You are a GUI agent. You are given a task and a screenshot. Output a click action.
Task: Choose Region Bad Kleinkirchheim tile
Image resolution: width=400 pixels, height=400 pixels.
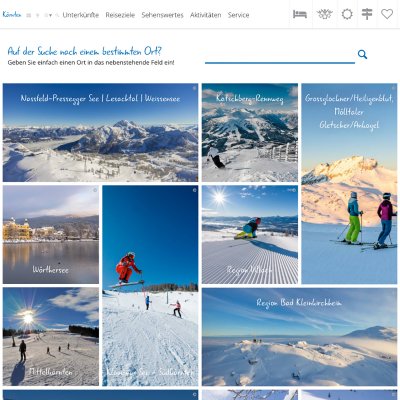coord(300,337)
